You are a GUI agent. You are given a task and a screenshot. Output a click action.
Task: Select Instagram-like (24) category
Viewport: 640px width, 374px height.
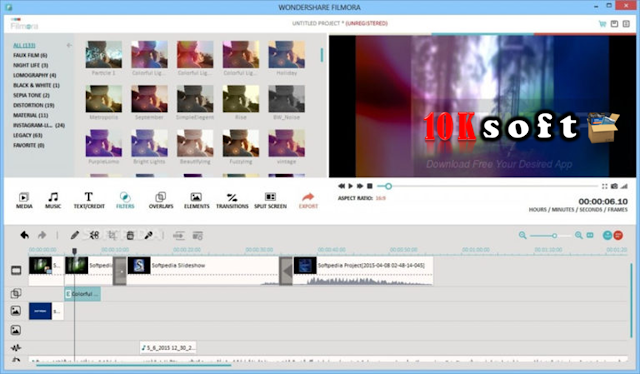39,125
